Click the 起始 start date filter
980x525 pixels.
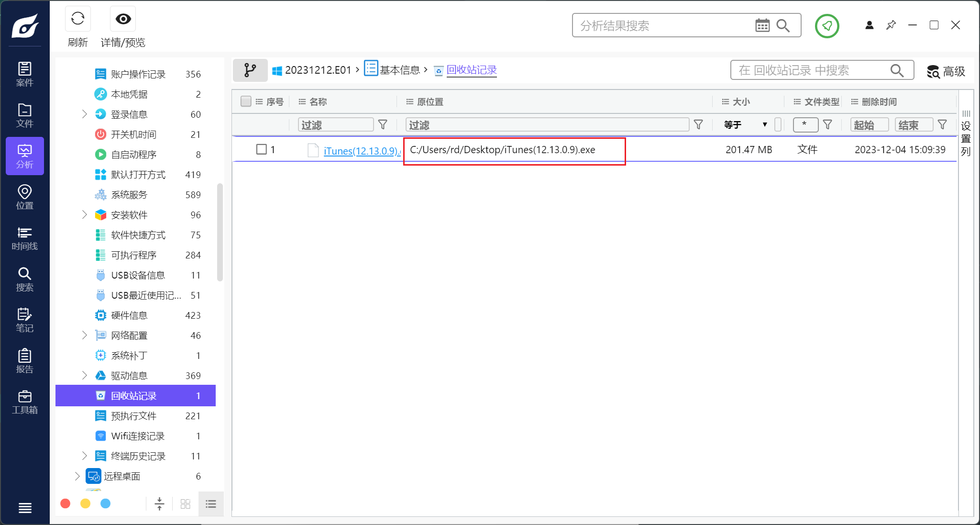click(x=870, y=125)
